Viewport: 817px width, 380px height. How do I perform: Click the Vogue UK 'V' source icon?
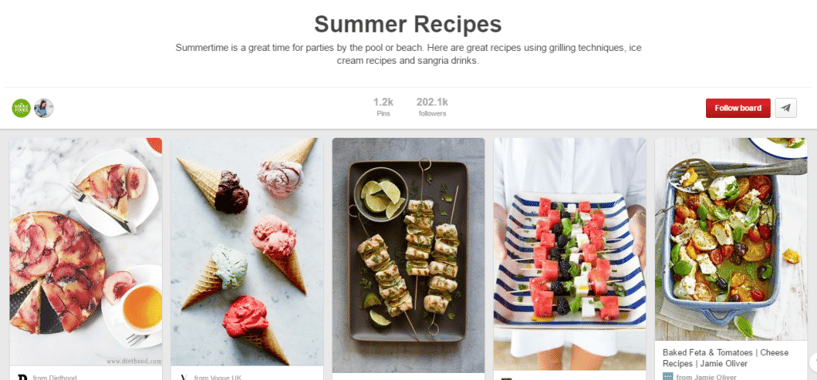pos(183,377)
